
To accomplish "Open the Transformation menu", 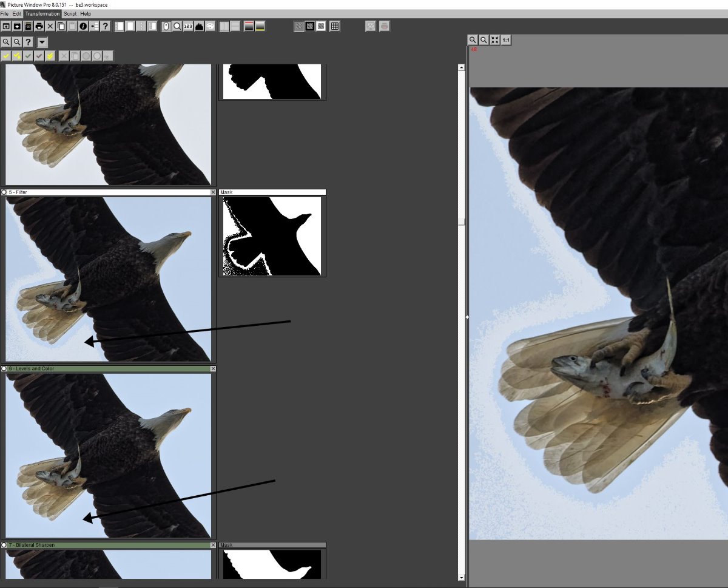I will [42, 13].
